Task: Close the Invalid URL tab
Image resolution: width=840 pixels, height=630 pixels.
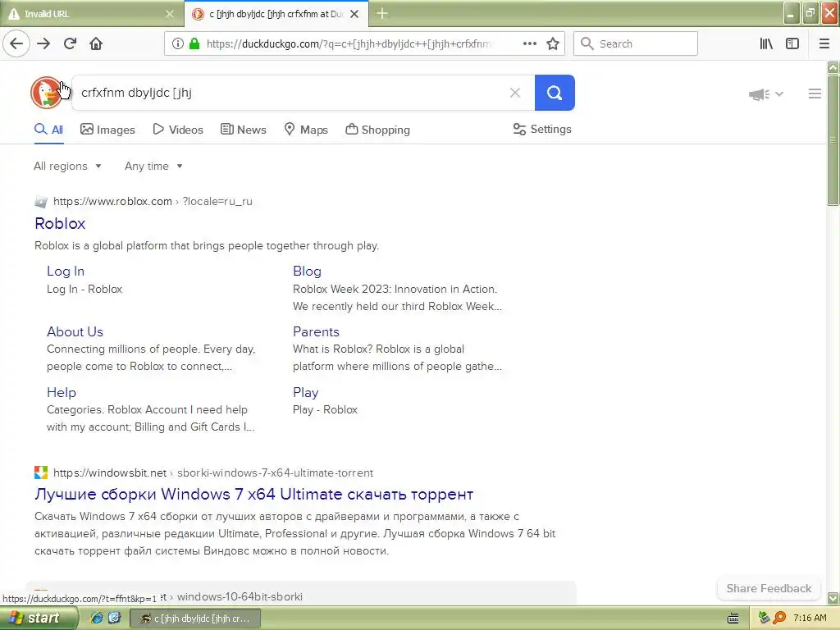Action: pyautogui.click(x=170, y=14)
